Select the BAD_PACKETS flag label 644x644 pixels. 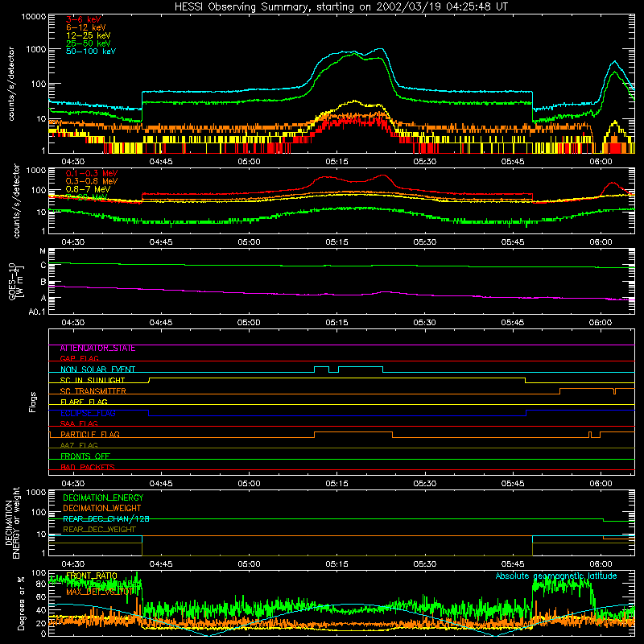[88, 468]
